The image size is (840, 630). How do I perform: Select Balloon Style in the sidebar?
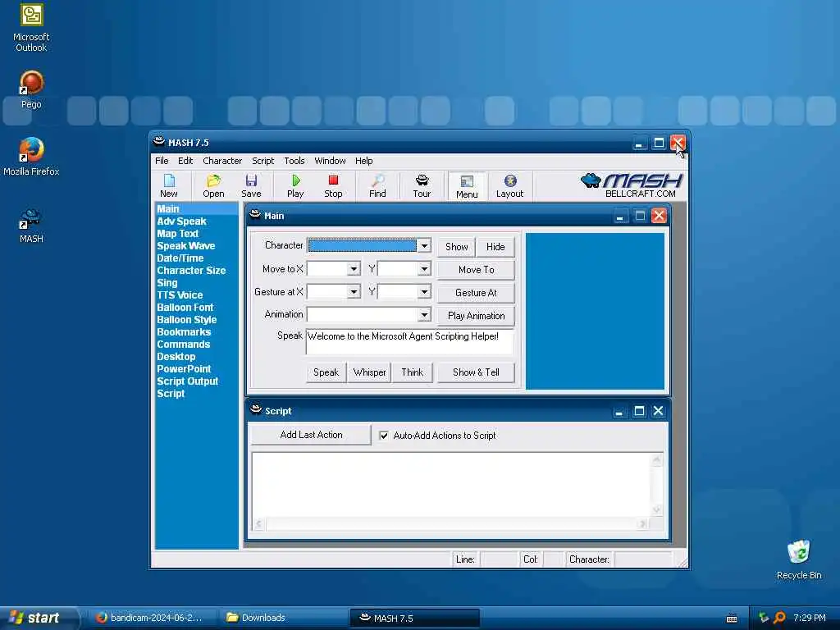(187, 320)
